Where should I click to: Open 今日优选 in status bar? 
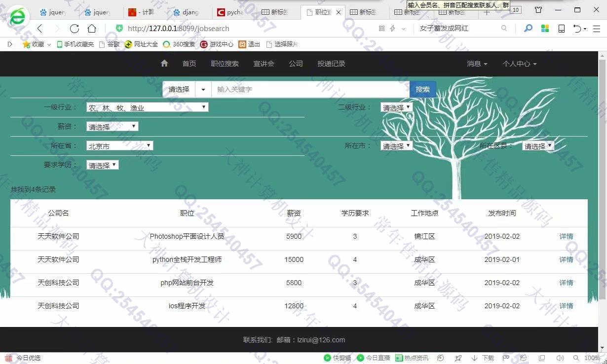(x=24, y=358)
